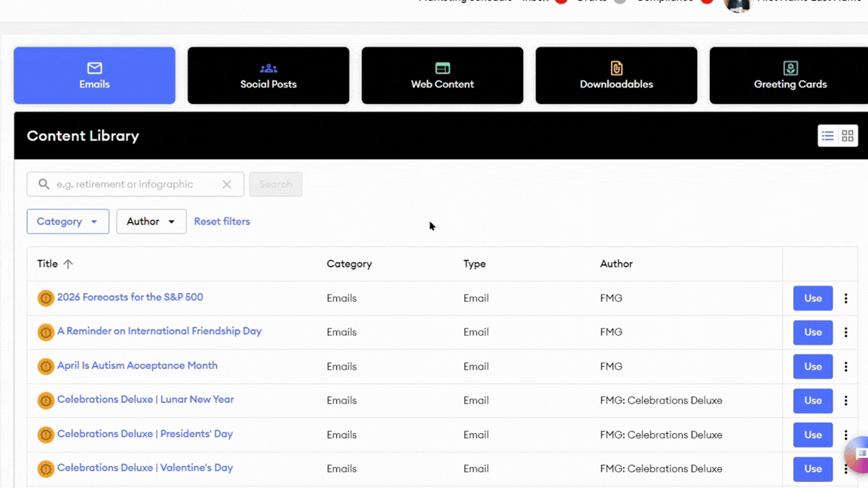Open the chat widget bubble
Image resolution: width=868 pixels, height=488 pixels.
pyautogui.click(x=858, y=455)
